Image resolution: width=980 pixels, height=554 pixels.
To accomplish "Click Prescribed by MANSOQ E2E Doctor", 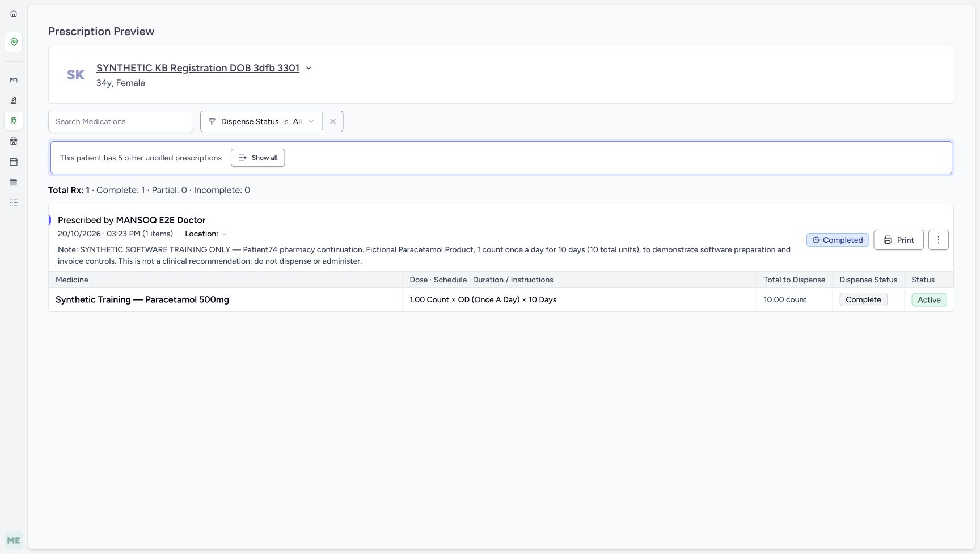I will point(132,220).
